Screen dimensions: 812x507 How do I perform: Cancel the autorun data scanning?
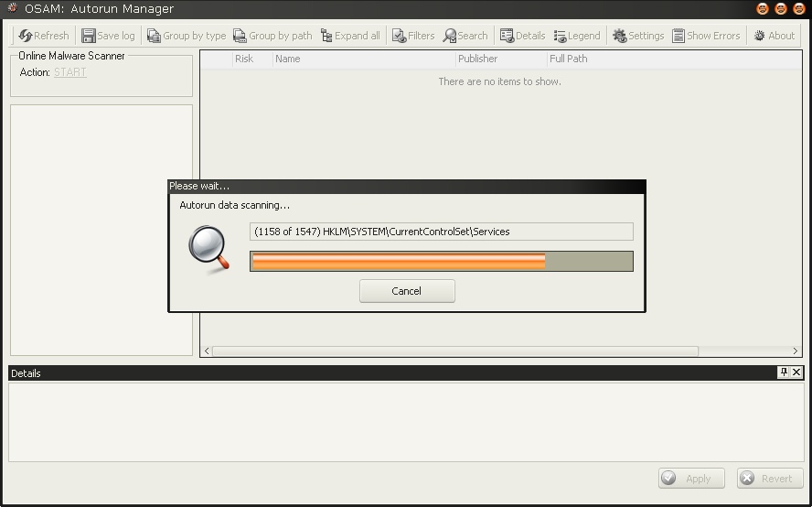pos(407,291)
